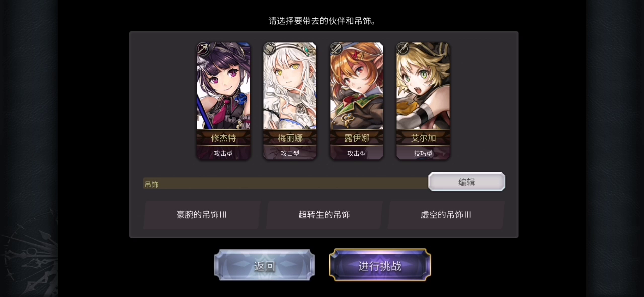Select the 梅丽娜 character portrait
This screenshot has height=297, width=644.
click(x=290, y=86)
